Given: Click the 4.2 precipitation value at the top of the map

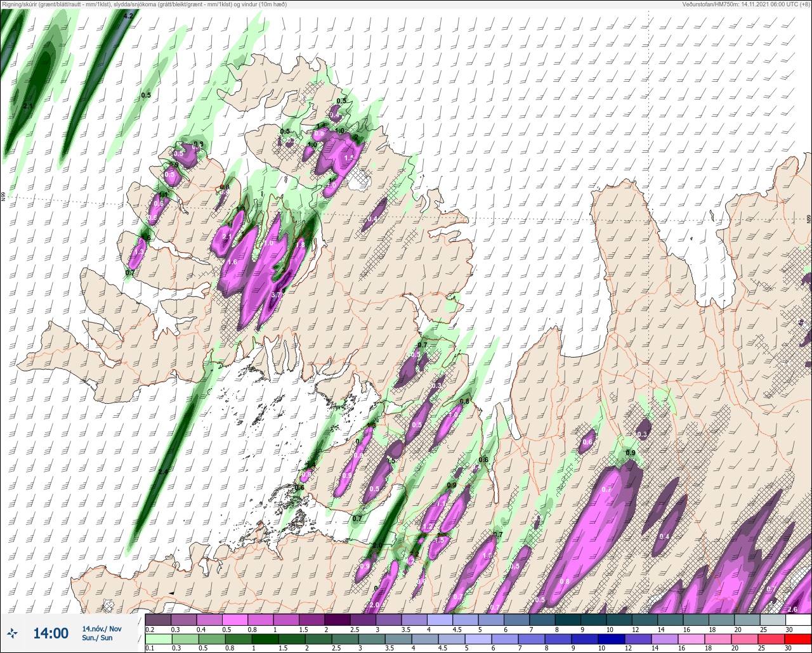Looking at the screenshot, I should click(x=128, y=16).
